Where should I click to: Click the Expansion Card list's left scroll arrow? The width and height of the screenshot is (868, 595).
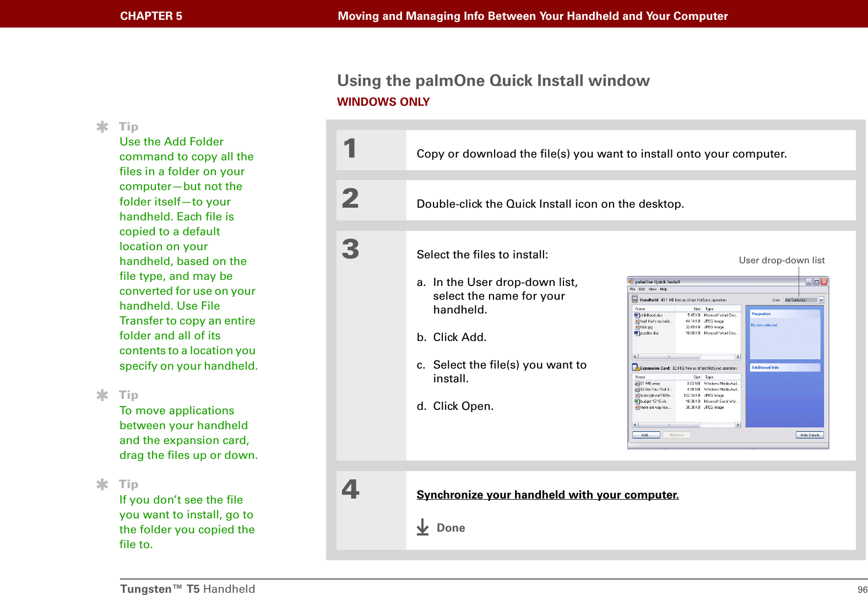pos(635,425)
